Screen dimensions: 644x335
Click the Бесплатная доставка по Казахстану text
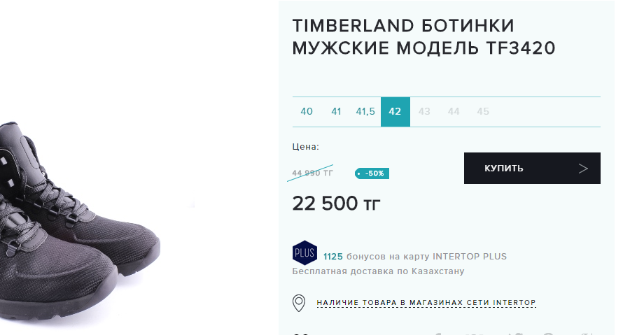pos(378,271)
